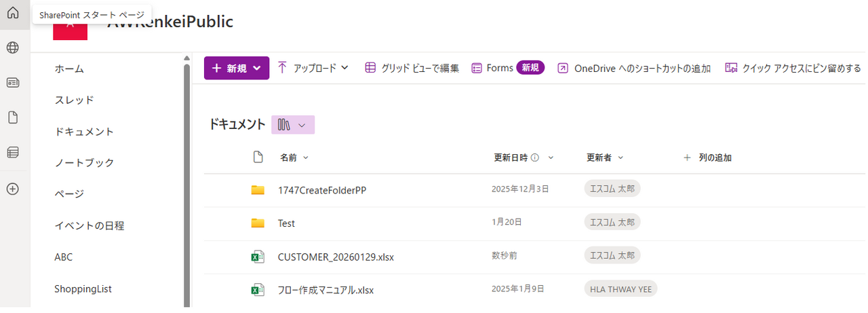
Task: Click the SharePoint home icon in app bar
Action: click(12, 13)
